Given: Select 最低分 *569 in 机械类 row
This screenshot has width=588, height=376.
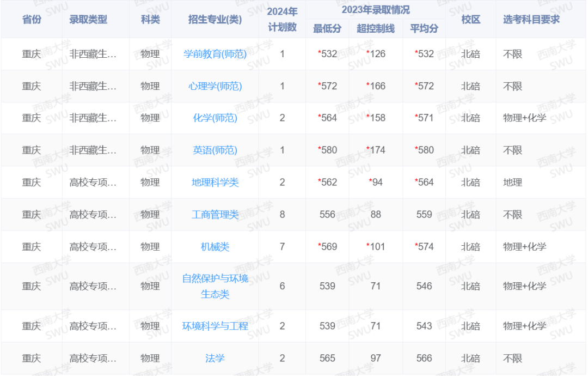Looking at the screenshot, I should pos(327,247).
